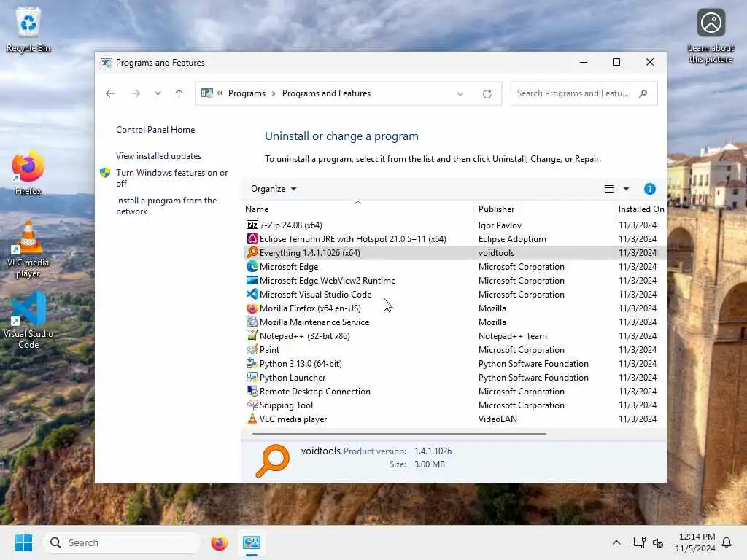This screenshot has width=747, height=560.
Task: Click the VLC media player list icon
Action: 252,419
